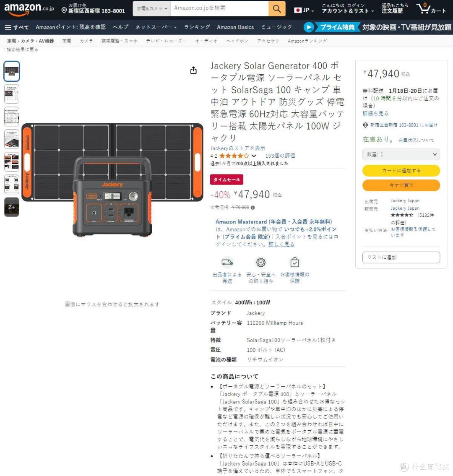Open the JP language selector

[304, 10]
